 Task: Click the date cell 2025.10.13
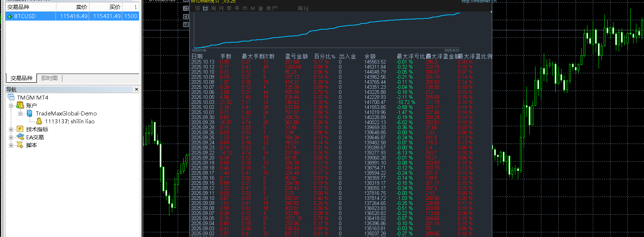203,62
